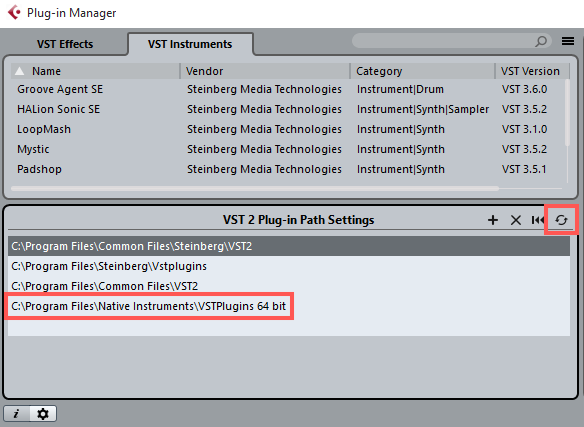Click the horizontal scrollbar under the plug-in list

(x=255, y=189)
